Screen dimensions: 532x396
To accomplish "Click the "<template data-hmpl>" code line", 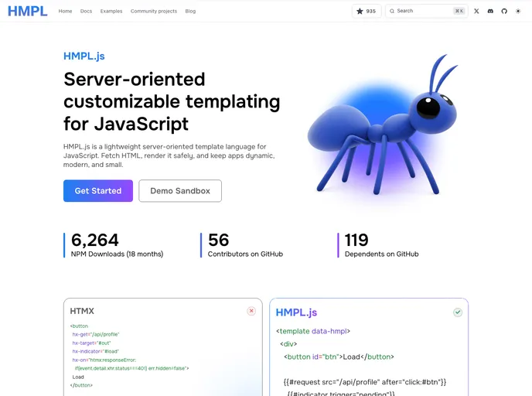I will (x=313, y=331).
